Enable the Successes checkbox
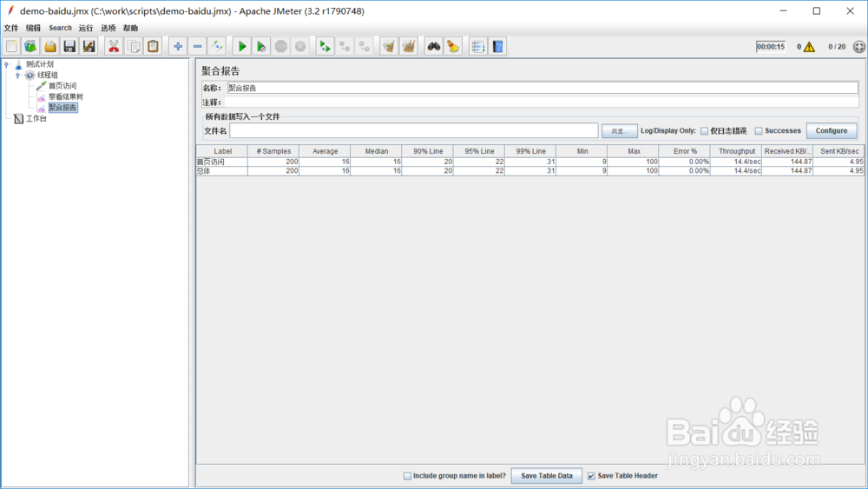 [x=759, y=131]
